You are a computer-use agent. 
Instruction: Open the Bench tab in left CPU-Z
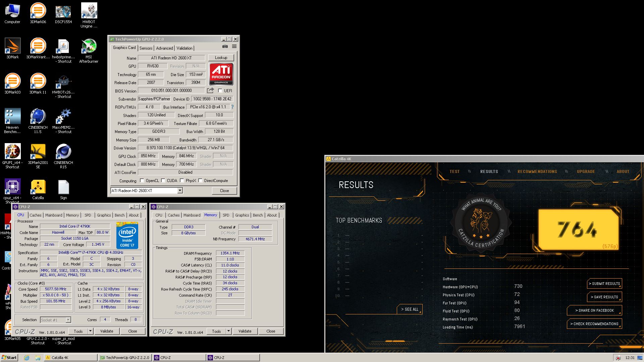click(x=119, y=215)
